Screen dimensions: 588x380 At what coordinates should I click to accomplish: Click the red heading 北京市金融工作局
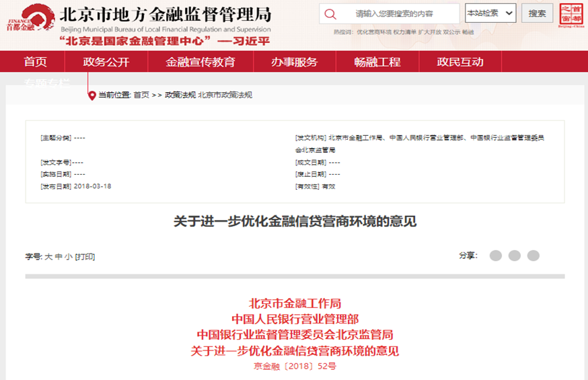(x=295, y=303)
